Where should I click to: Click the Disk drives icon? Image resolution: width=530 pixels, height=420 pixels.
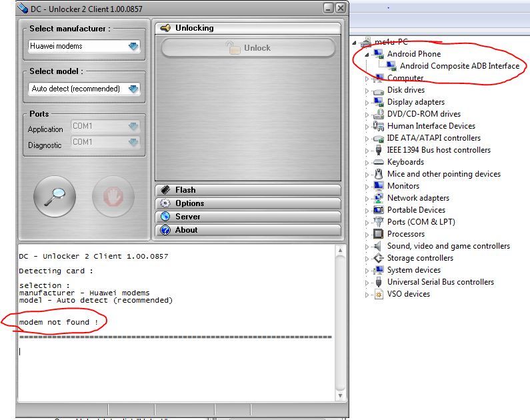pos(379,91)
